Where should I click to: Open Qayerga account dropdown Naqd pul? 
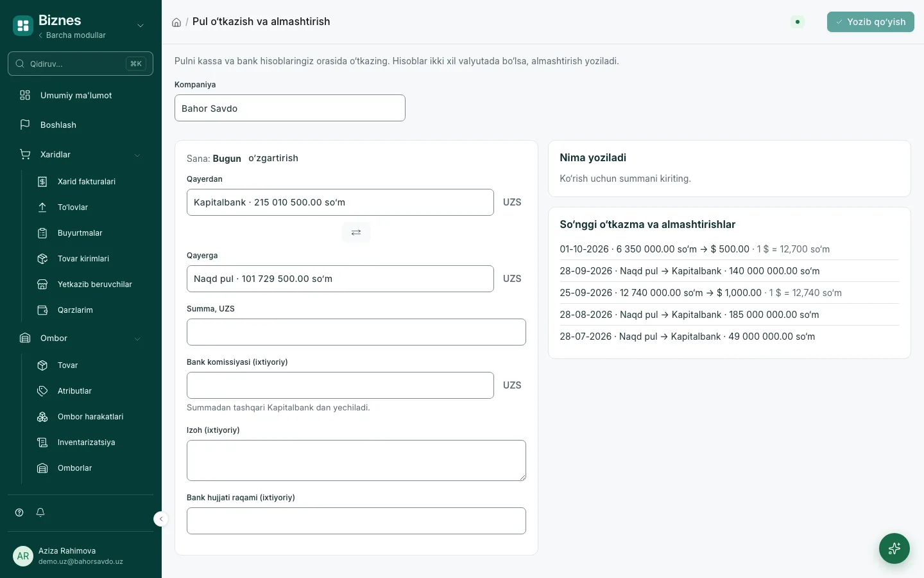coord(340,279)
